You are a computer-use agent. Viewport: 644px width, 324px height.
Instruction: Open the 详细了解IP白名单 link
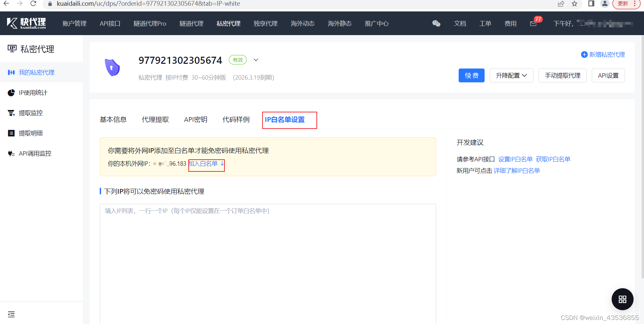517,171
